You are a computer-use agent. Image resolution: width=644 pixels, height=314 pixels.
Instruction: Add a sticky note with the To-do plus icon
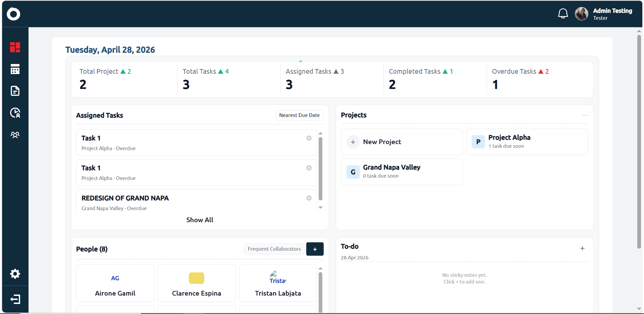point(583,248)
